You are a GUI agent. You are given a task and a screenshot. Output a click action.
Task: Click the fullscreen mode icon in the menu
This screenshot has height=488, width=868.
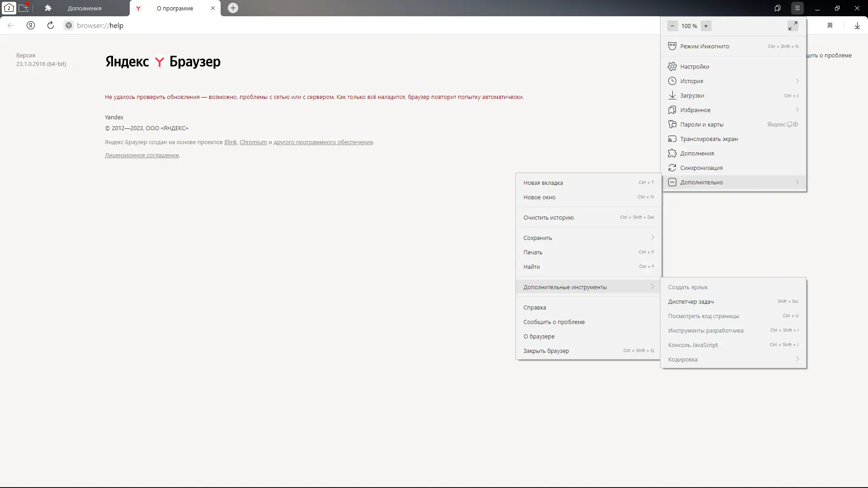[793, 26]
